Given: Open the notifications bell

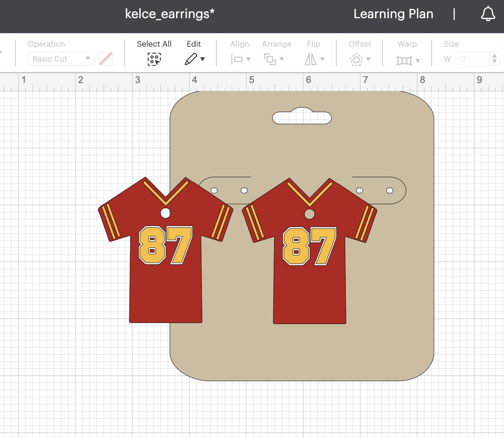Looking at the screenshot, I should [488, 14].
